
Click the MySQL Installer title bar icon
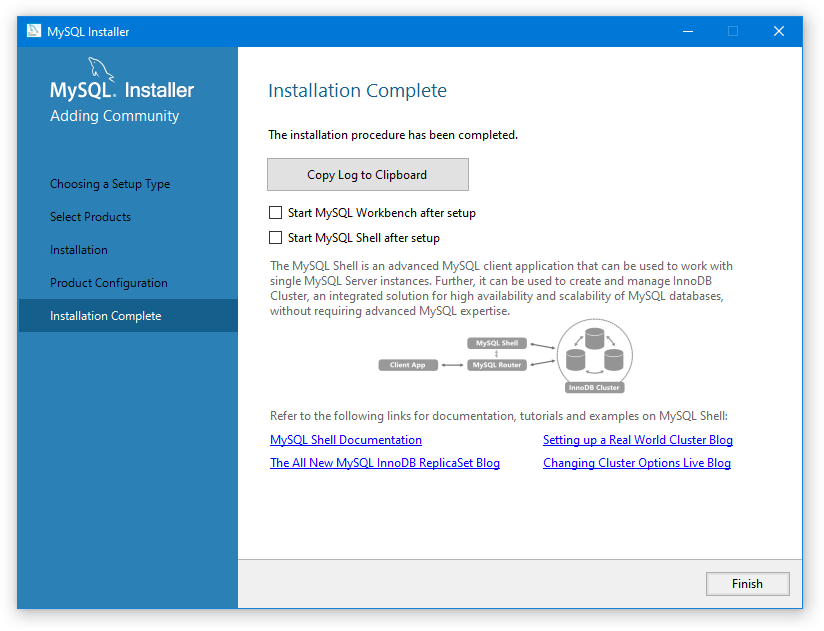coord(34,31)
